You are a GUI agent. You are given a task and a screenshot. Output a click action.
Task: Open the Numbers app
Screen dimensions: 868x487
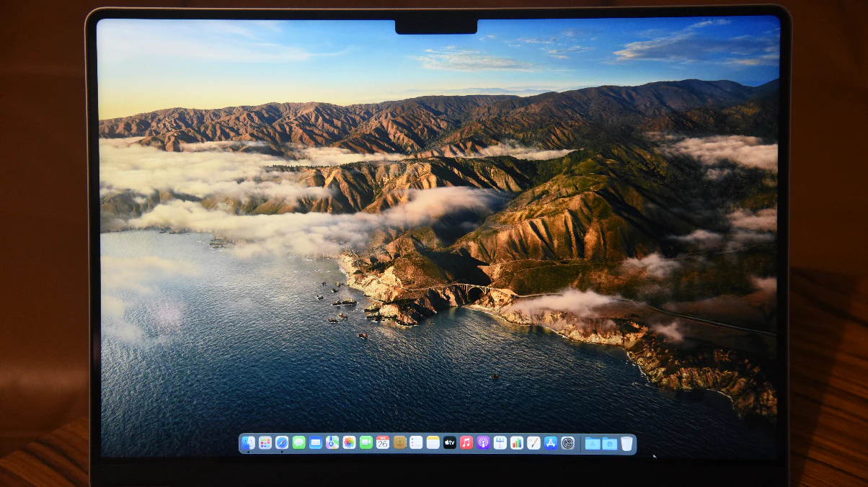point(517,443)
